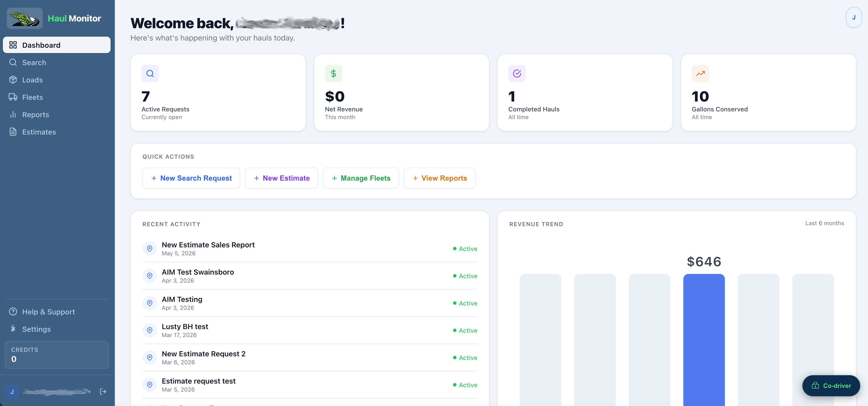Open New Estimate Request 2 activity
Screen dimensions: 868x406
(x=310, y=358)
